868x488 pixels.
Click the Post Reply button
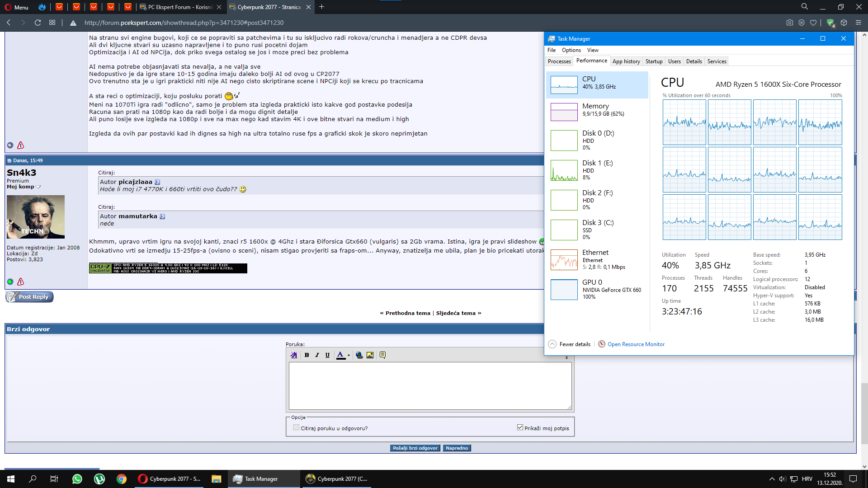point(30,297)
